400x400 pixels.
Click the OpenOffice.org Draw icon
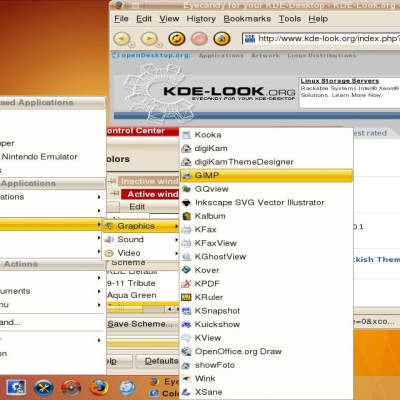[x=186, y=351]
